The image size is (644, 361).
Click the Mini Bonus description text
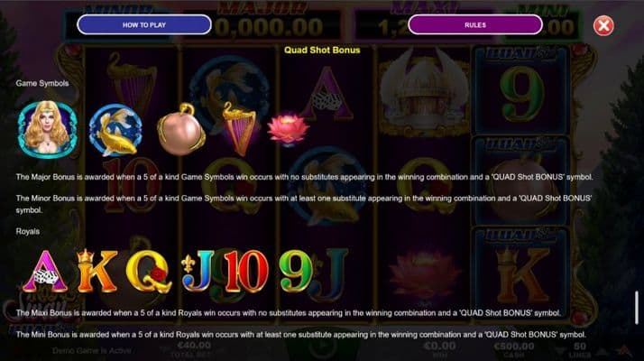click(301, 335)
